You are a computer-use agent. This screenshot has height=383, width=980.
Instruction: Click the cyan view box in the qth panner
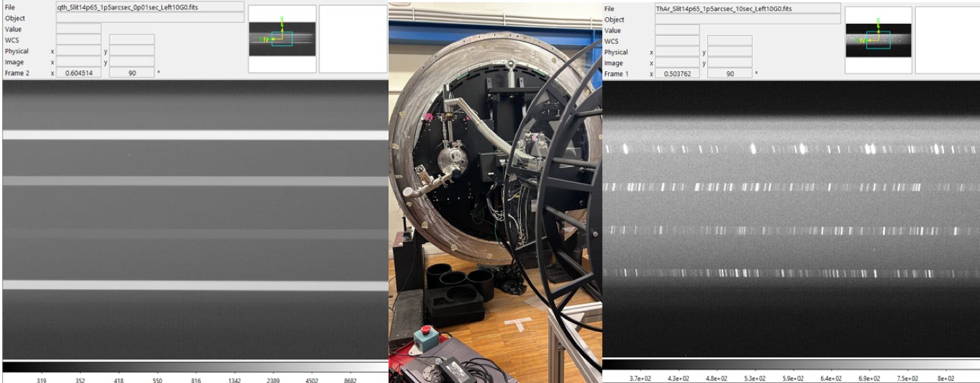[x=282, y=39]
